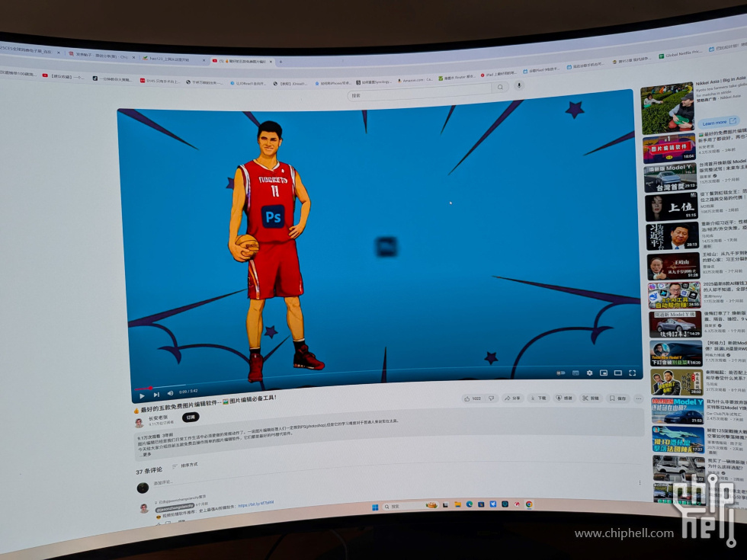
Task: Play the YouTube video
Action: [142, 395]
